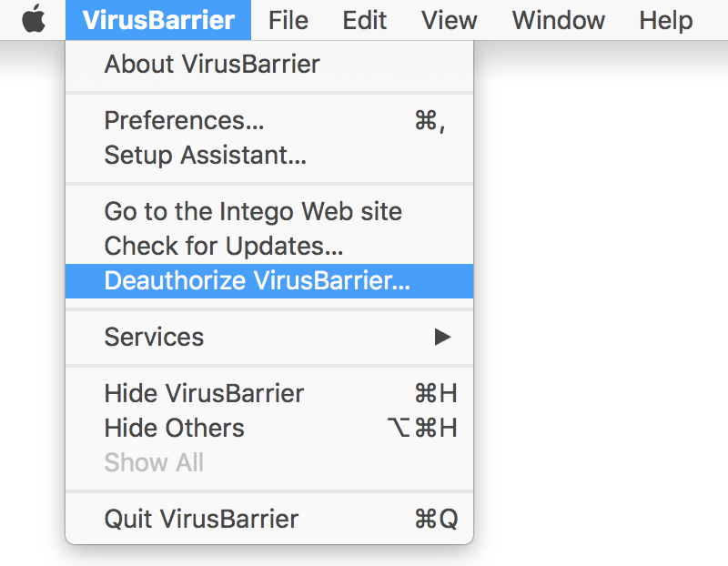728x566 pixels.
Task: Quit VirusBarrier from the menu
Action: (x=201, y=519)
